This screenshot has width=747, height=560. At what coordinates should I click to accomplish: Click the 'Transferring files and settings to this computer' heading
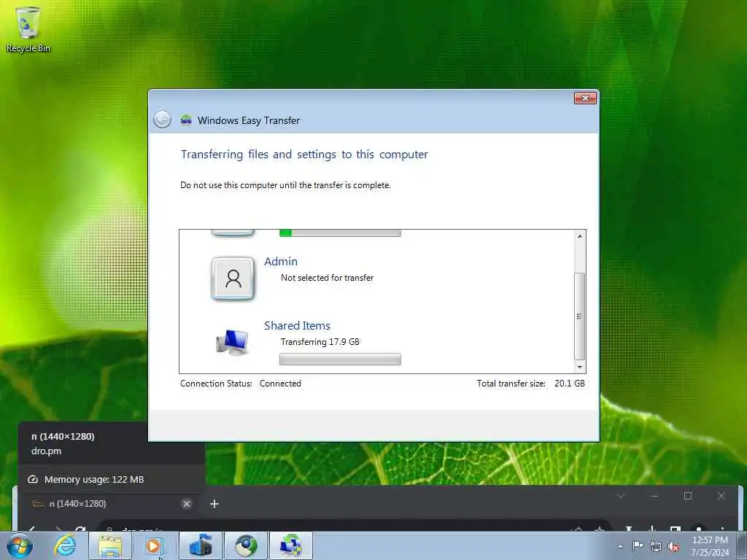304,155
